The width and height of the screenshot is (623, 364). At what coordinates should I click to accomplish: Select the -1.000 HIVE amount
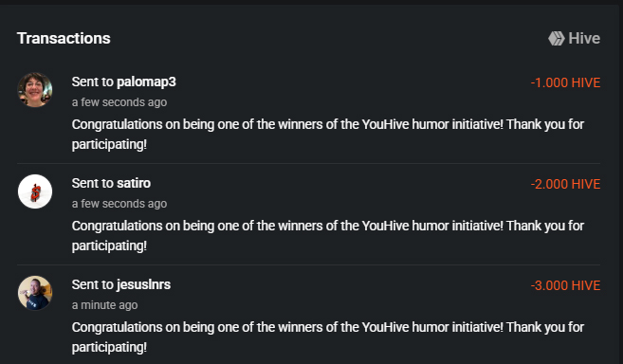coord(565,82)
